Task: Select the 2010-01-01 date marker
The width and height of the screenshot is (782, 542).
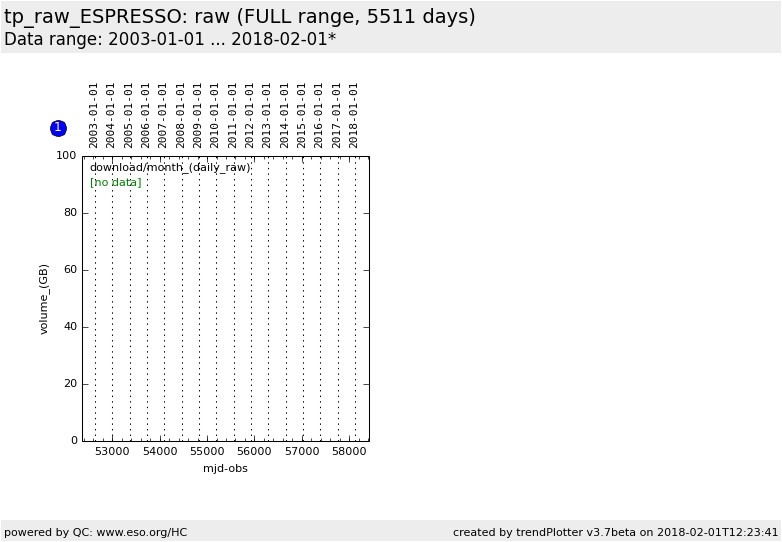Action: tap(216, 115)
